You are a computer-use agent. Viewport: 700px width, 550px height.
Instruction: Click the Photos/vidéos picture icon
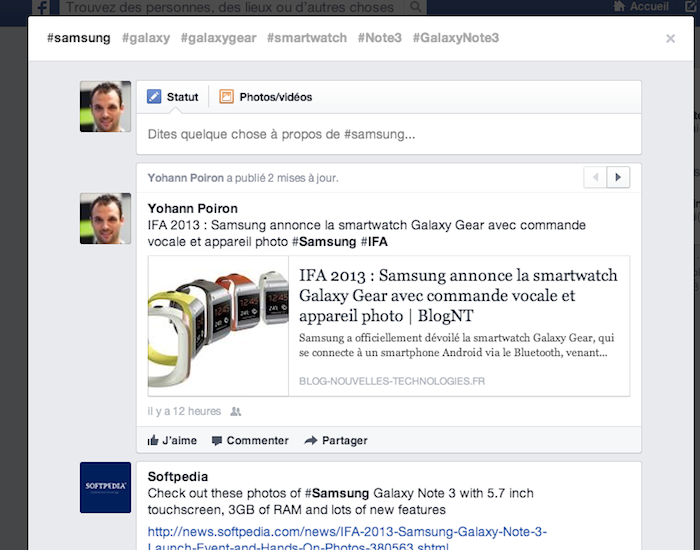(x=226, y=97)
